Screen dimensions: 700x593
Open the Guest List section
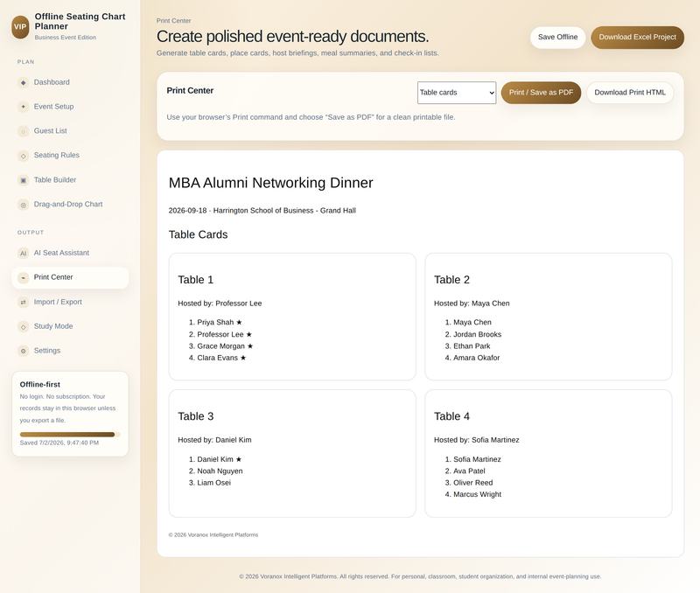(70, 130)
